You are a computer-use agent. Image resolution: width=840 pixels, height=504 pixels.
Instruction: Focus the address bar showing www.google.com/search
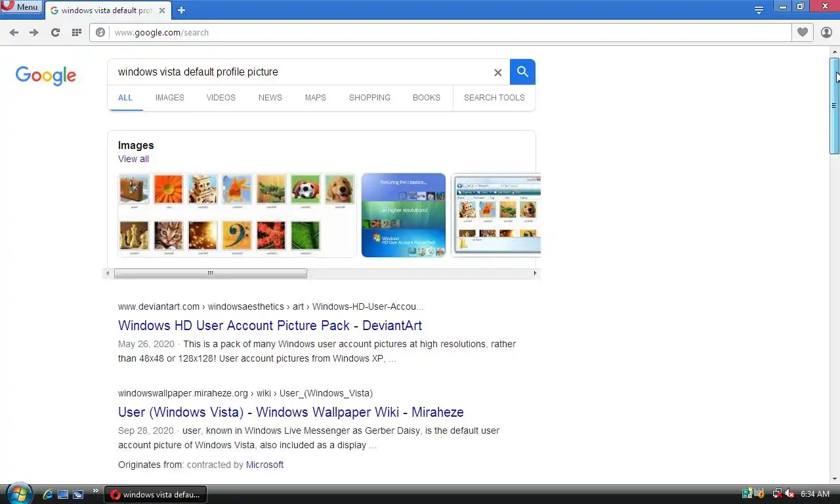[440, 32]
